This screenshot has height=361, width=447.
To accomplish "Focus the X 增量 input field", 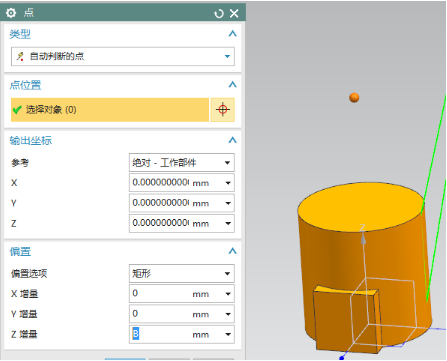I will 160,294.
